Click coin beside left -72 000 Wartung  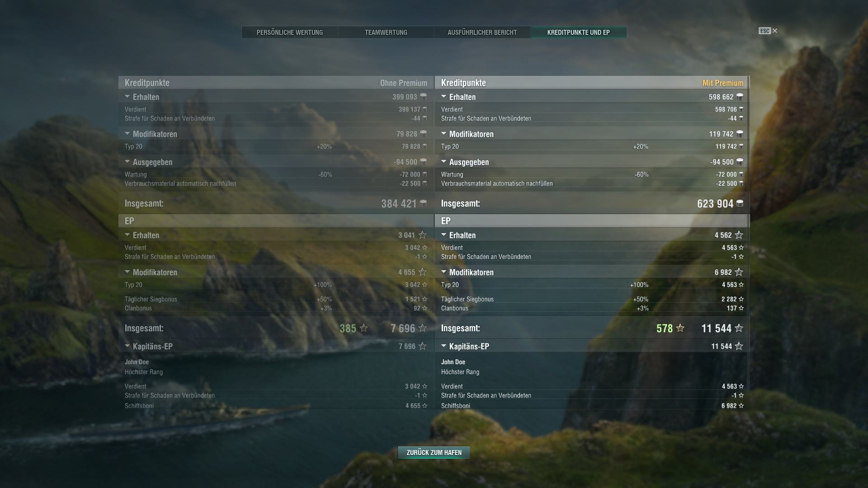click(x=425, y=174)
